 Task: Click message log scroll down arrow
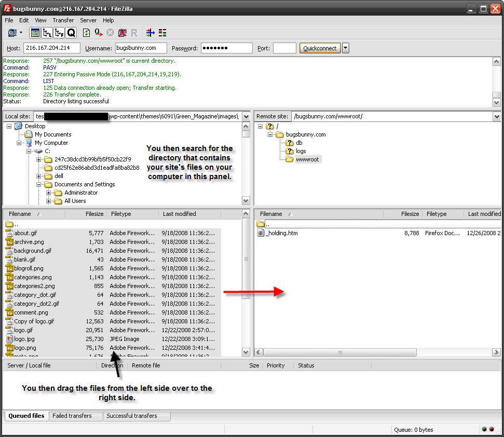[497, 103]
